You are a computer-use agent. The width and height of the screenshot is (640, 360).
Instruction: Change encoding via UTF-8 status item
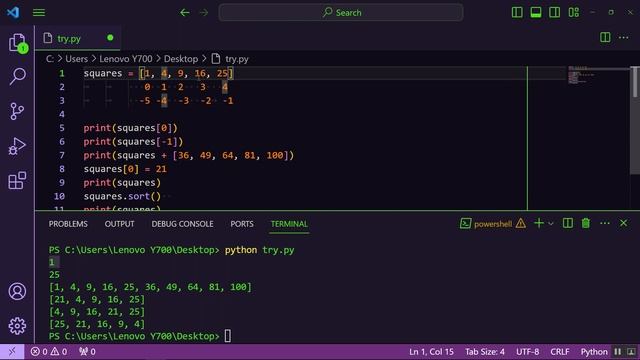click(x=527, y=351)
